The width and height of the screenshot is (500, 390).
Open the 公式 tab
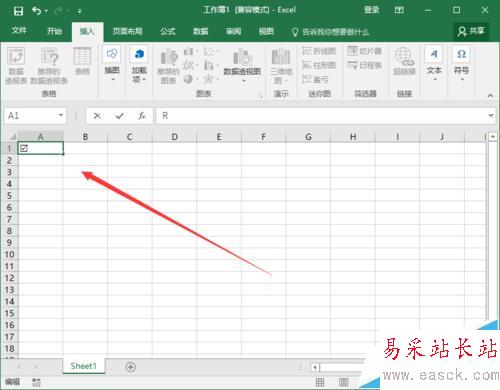coord(168,31)
